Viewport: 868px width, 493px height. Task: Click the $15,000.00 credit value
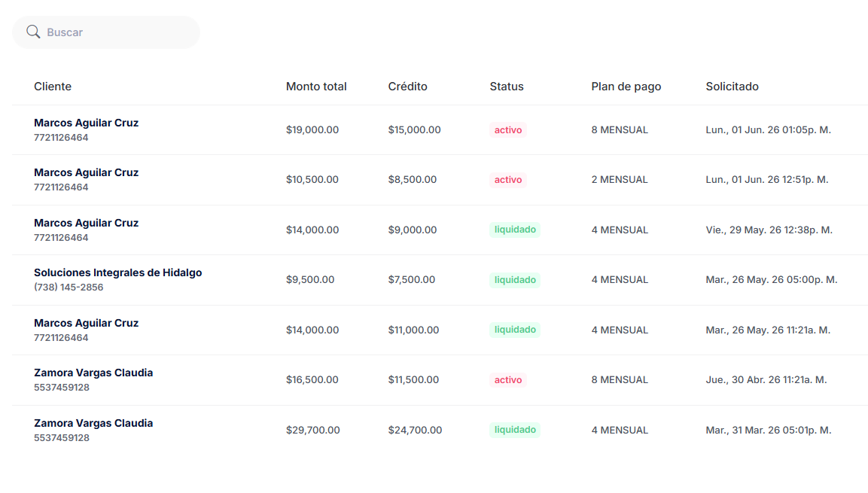tap(414, 130)
